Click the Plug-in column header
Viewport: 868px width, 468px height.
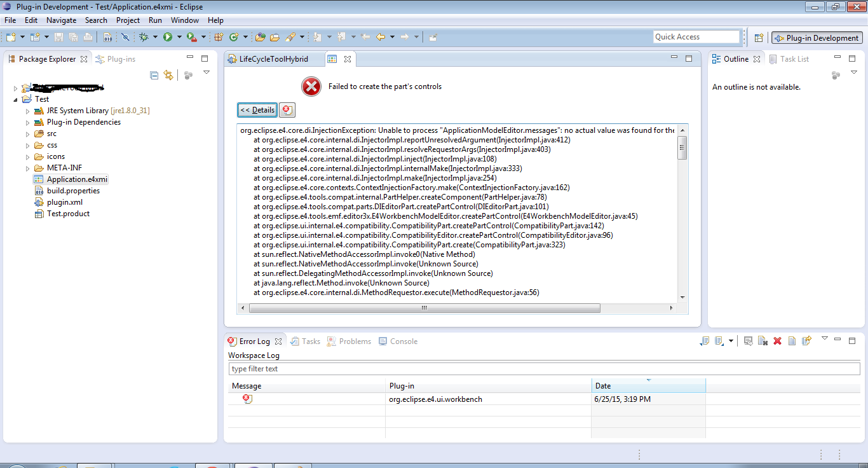[x=488, y=386]
